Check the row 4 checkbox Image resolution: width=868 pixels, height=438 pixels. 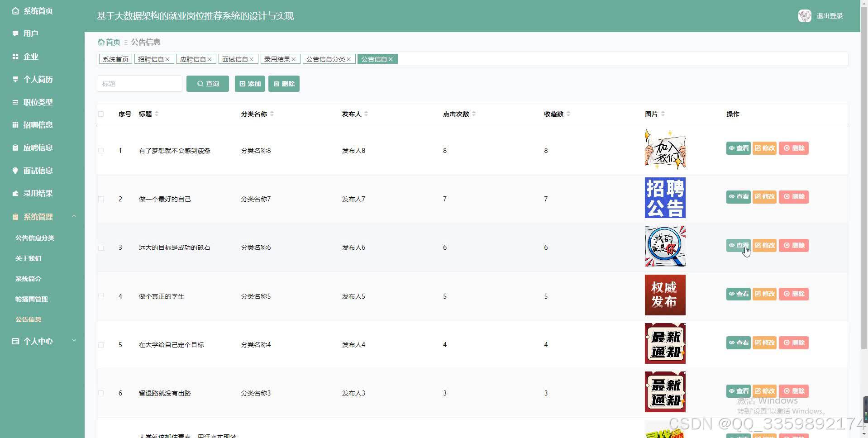(x=101, y=296)
